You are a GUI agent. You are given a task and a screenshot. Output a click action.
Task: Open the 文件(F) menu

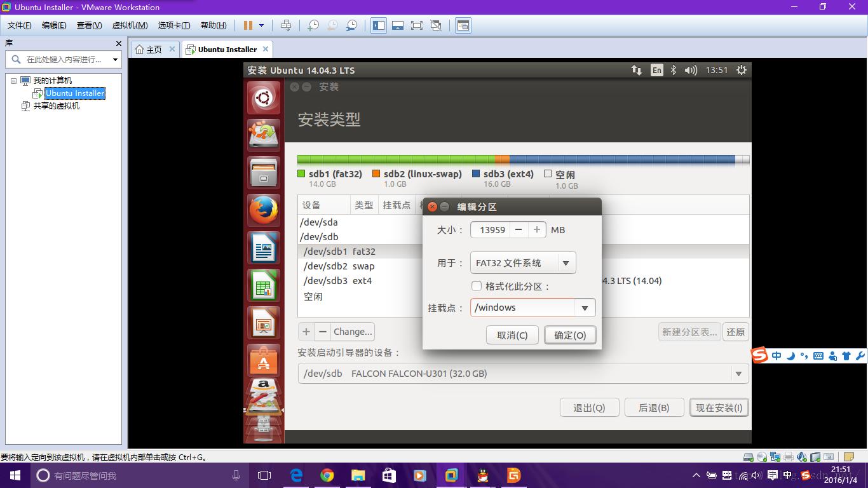pyautogui.click(x=19, y=25)
